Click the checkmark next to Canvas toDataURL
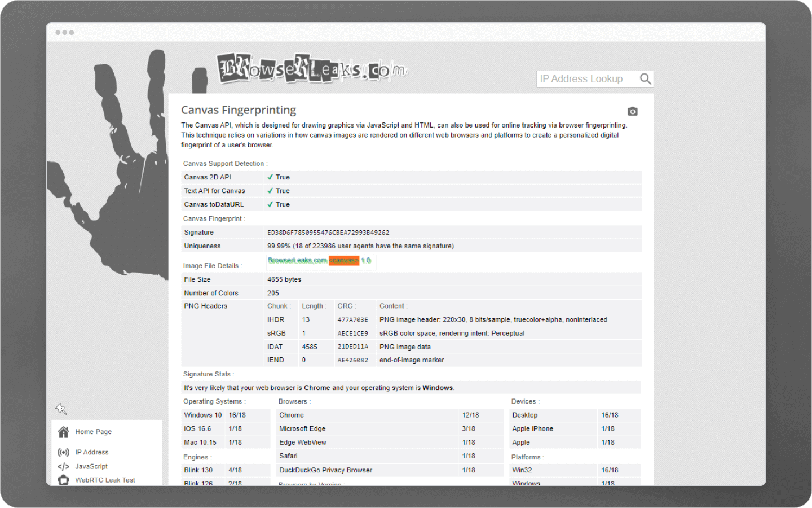The height and width of the screenshot is (508, 812). click(270, 204)
